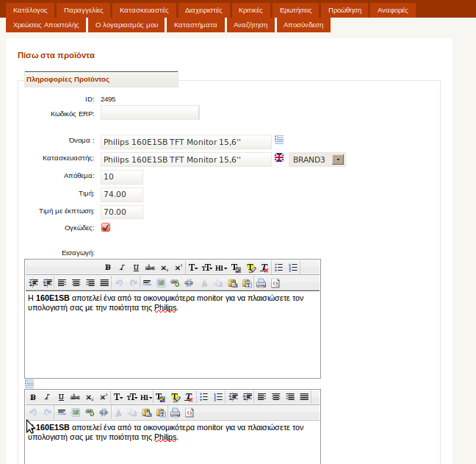Open the Παραγγελίες tab
Image resolution: width=476 pixels, height=464 pixels.
point(83,10)
